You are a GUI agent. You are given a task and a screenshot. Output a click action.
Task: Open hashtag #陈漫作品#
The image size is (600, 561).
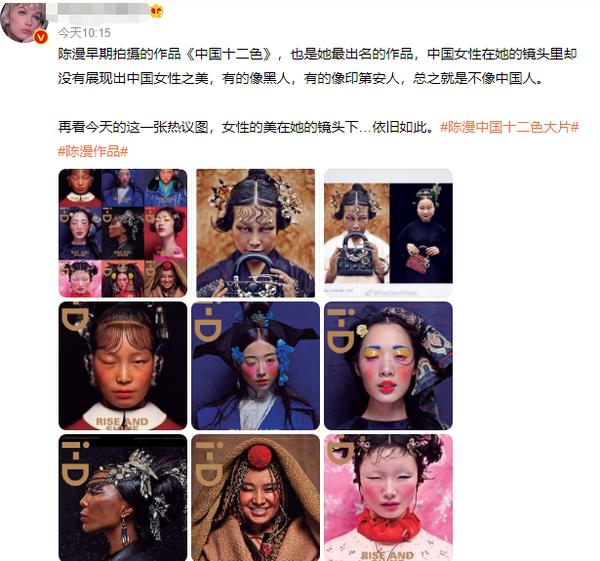coord(93,152)
